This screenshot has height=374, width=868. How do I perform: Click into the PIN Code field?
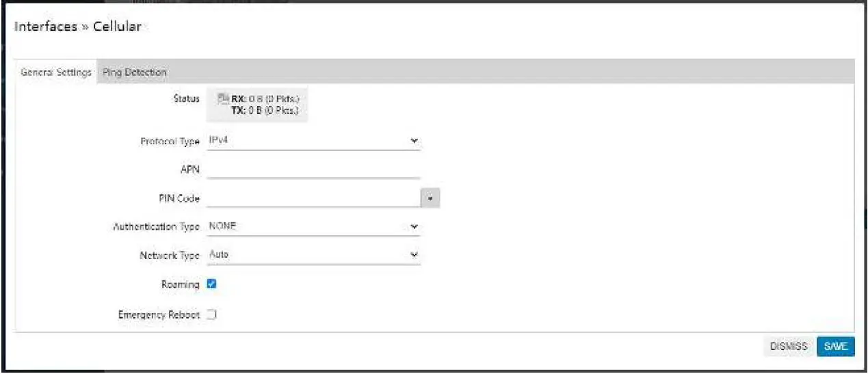click(x=313, y=198)
